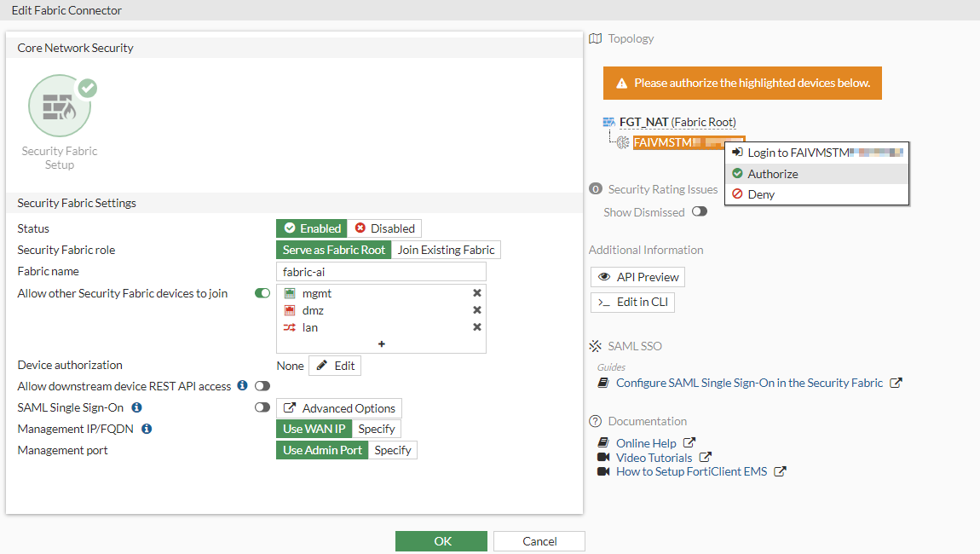This screenshot has width=980, height=554.
Task: Click the Management IP/FQDN info icon
Action: click(147, 429)
